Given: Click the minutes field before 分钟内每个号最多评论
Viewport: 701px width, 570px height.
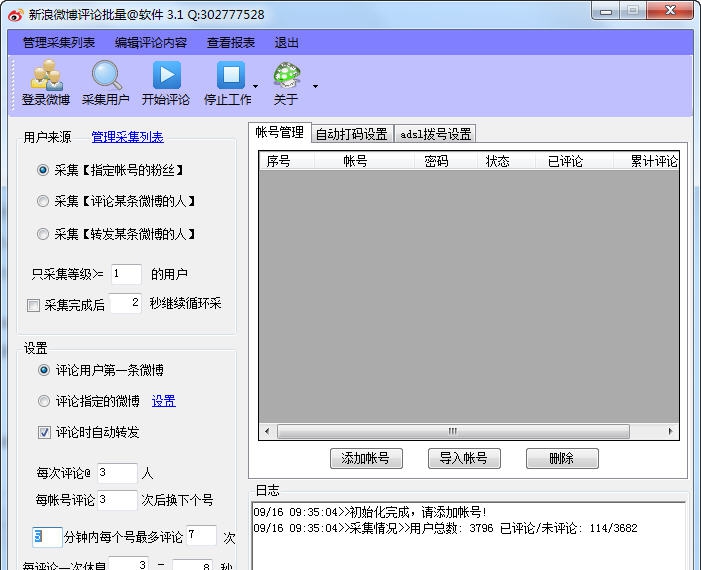Looking at the screenshot, I should tap(47, 536).
